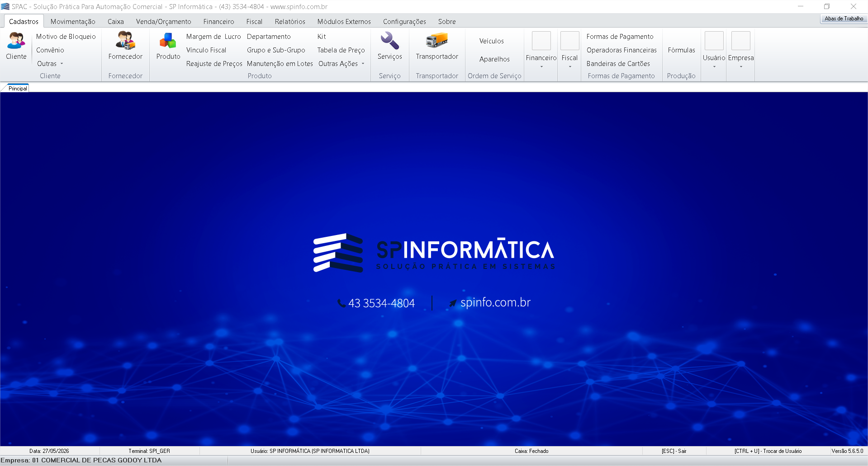Open the Produto colored cubes icon
Viewport: 868px width, 466px height.
coord(168,41)
